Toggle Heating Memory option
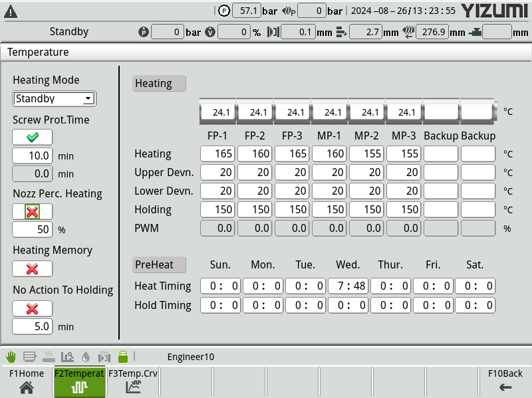This screenshot has height=398, width=532. pos(32,268)
